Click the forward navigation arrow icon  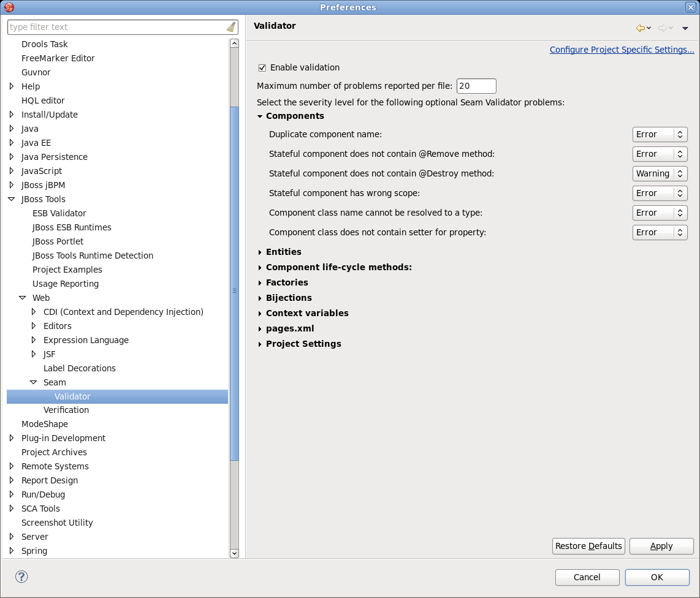pos(662,28)
